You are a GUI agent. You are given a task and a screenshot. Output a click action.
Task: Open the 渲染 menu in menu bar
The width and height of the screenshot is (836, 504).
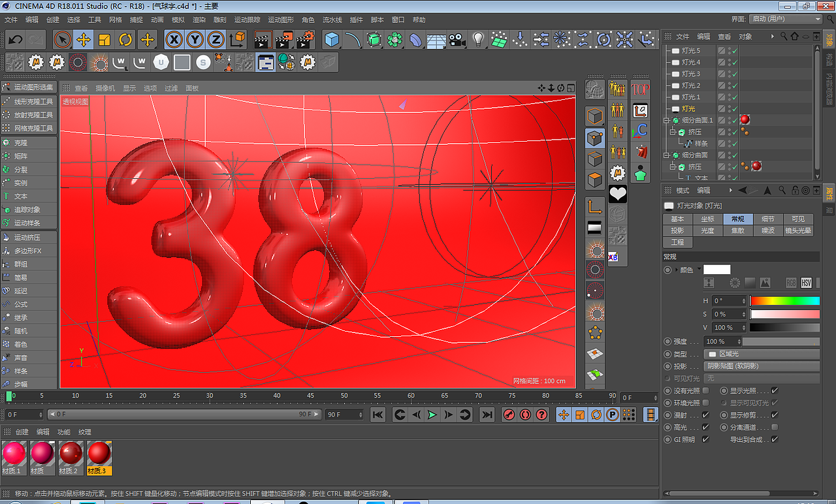(199, 20)
